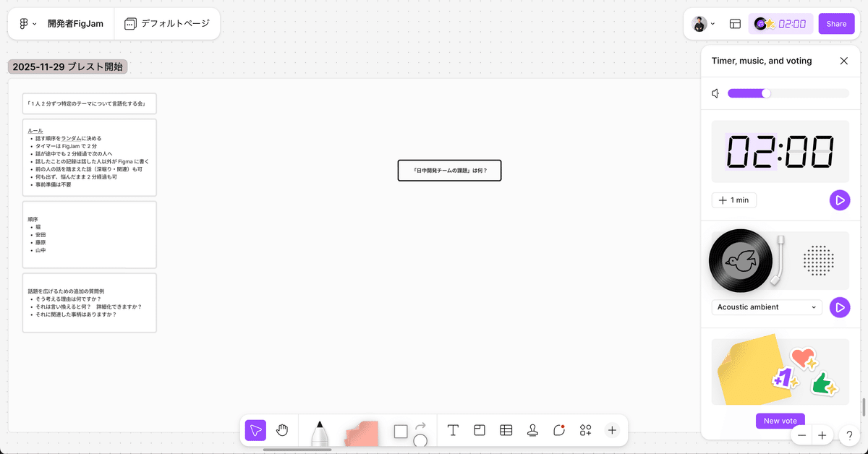
Task: Pick the sticky note tool
Action: 361,433
